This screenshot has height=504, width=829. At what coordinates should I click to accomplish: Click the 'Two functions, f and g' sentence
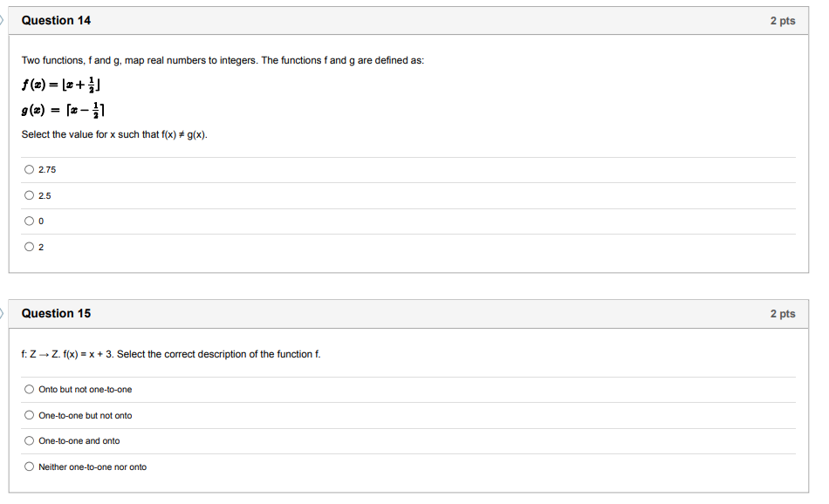pos(223,60)
